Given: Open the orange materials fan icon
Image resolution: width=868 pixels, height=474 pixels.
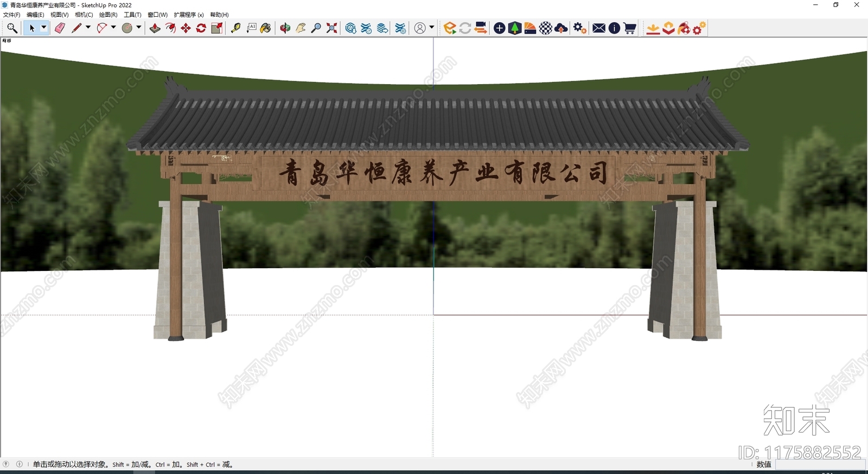Looking at the screenshot, I should 530,28.
